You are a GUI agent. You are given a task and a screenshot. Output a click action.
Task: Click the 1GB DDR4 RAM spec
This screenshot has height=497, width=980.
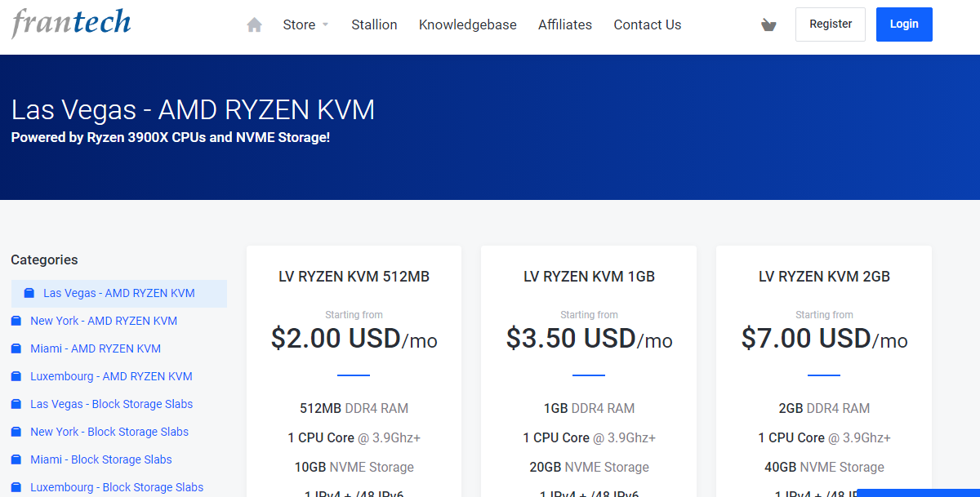589,408
